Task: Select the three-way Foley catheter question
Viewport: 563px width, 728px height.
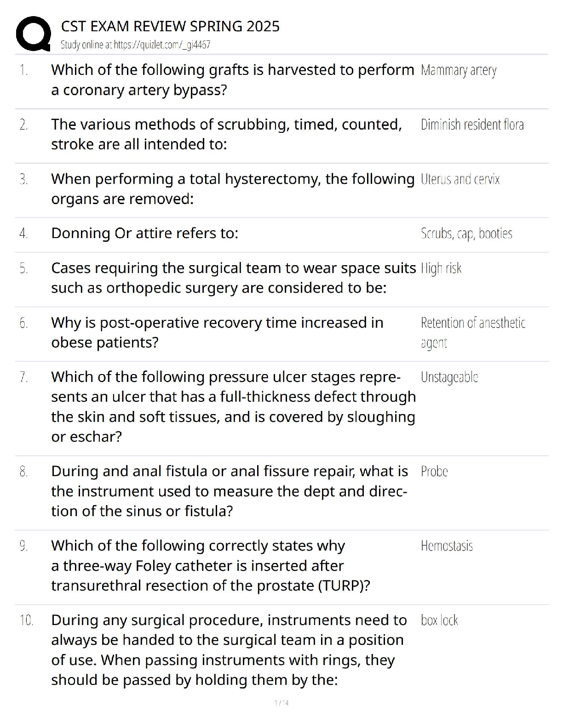Action: 210,566
